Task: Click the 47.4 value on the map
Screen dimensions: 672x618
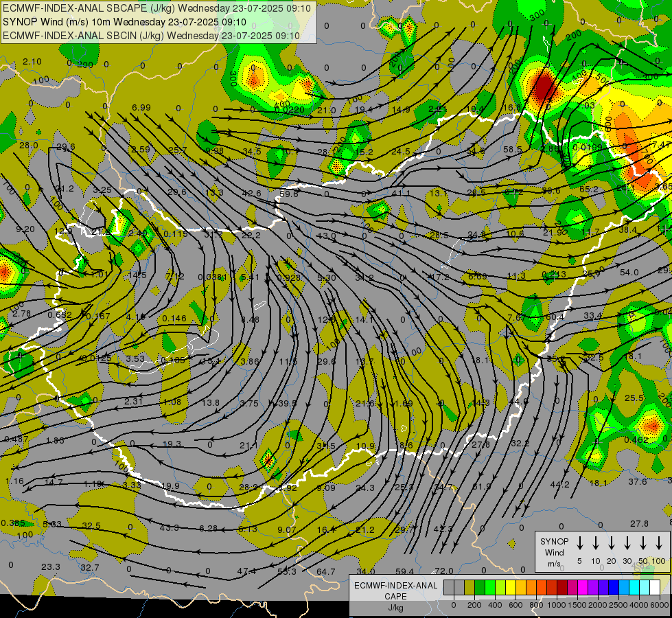Action: (246, 571)
